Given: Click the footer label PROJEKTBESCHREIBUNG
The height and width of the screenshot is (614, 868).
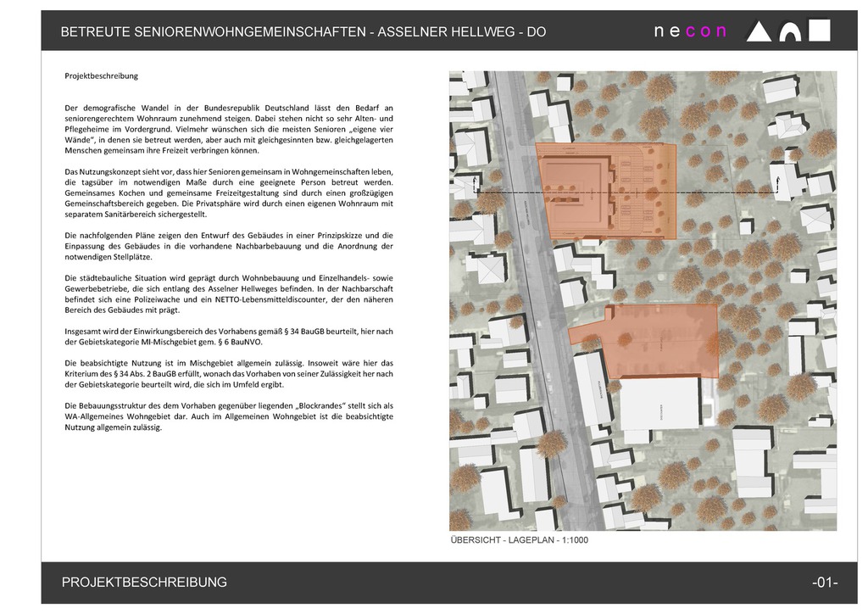Looking at the screenshot, I should click(x=144, y=583).
